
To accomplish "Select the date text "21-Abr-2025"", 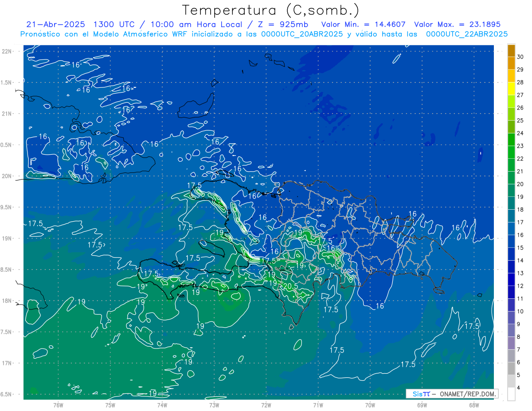I will click(55, 24).
